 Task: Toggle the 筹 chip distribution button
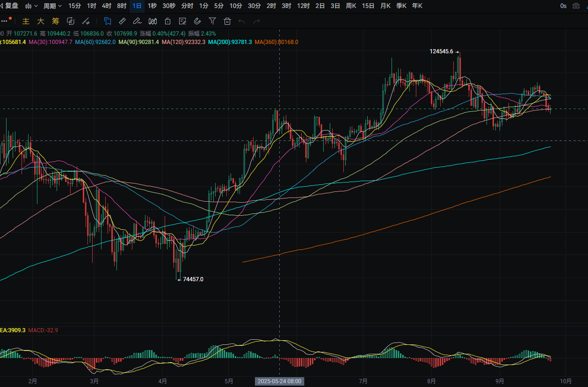[56, 21]
